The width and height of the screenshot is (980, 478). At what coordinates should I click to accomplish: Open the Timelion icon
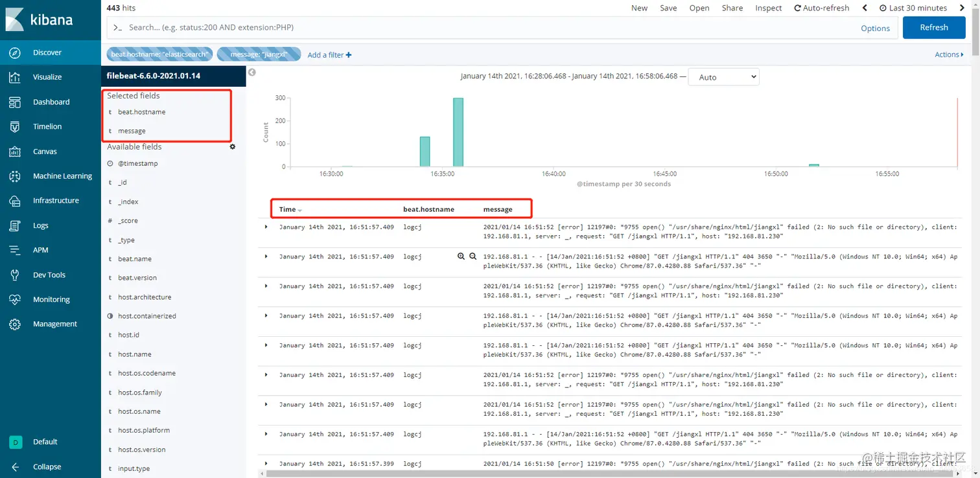15,127
